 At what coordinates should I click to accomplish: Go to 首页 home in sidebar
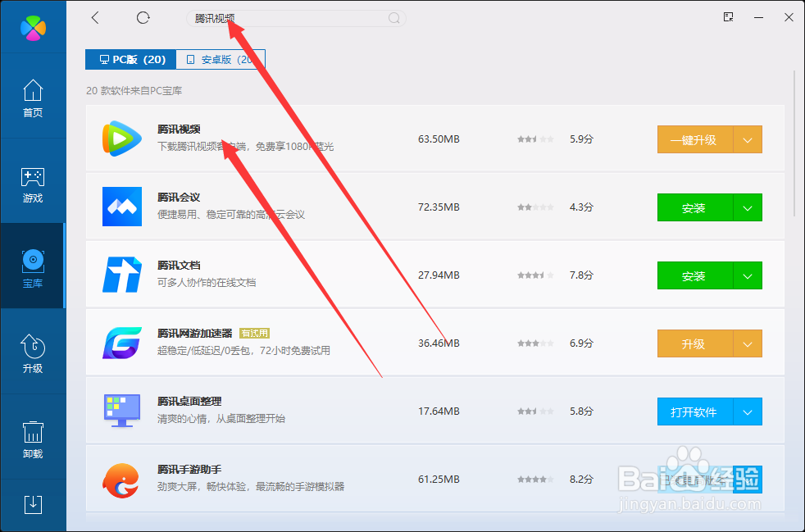coord(33,98)
